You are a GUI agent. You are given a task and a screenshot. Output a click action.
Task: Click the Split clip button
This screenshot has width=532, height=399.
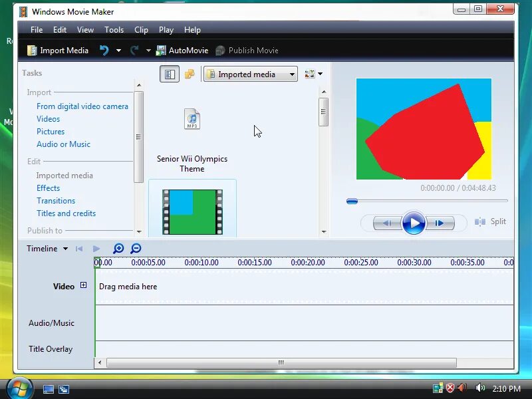(x=490, y=221)
